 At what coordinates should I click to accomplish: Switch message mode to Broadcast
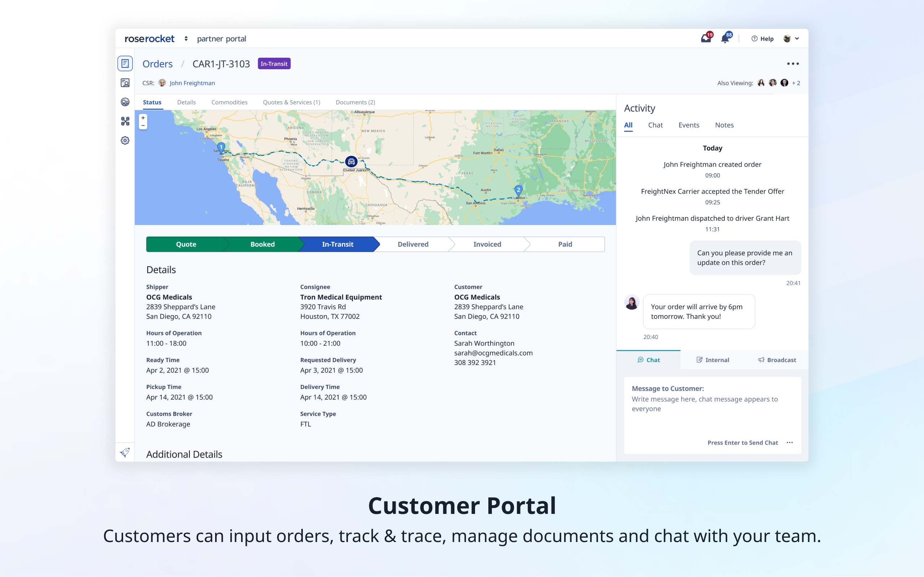point(777,360)
